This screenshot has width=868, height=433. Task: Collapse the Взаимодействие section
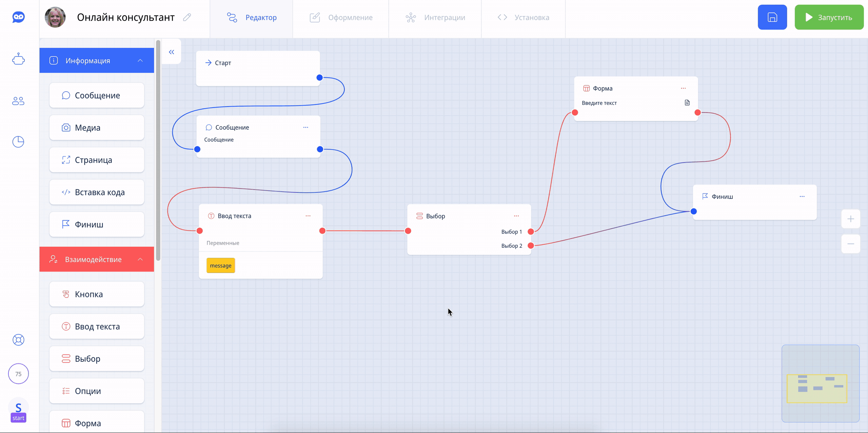click(140, 259)
